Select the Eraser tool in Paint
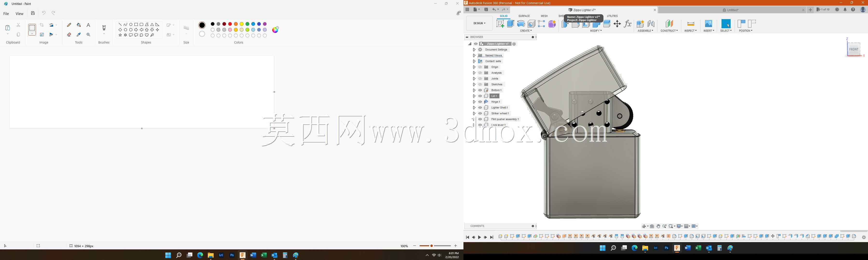 [x=69, y=34]
